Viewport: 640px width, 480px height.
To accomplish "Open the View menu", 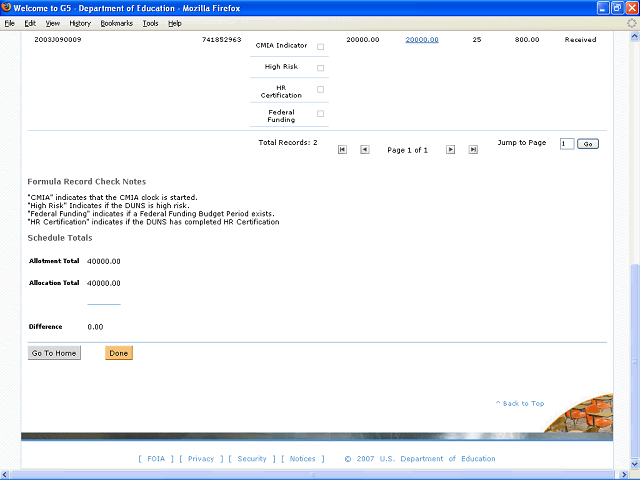I will [x=53, y=23].
